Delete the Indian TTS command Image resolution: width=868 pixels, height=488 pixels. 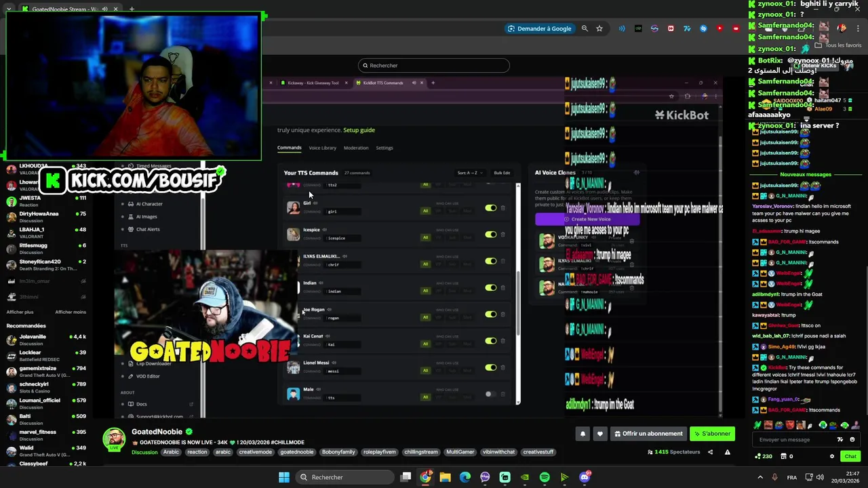tap(502, 287)
